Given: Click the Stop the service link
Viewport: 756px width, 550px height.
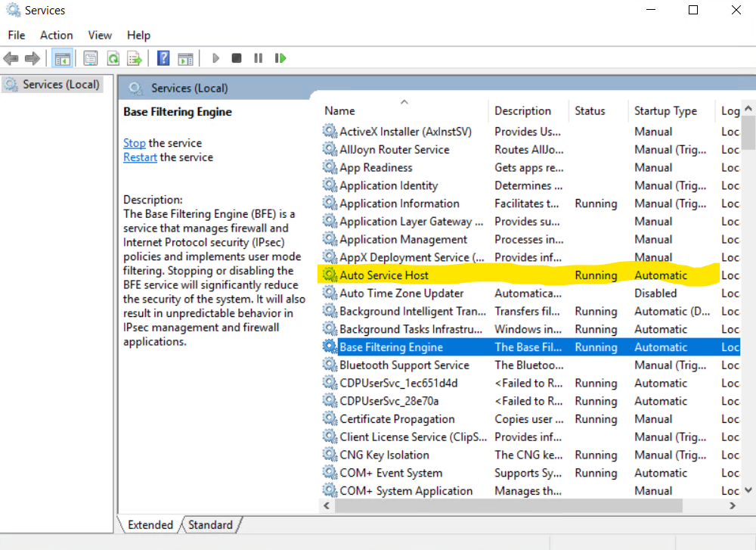Looking at the screenshot, I should coord(135,143).
